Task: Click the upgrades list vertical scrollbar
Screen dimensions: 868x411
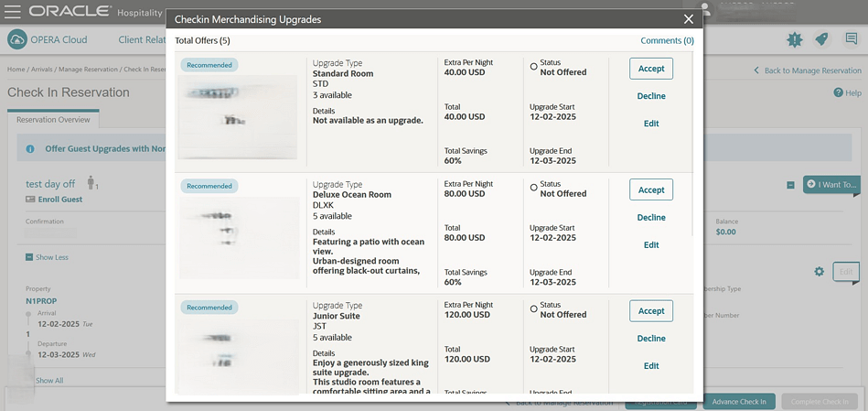Action: (692, 144)
